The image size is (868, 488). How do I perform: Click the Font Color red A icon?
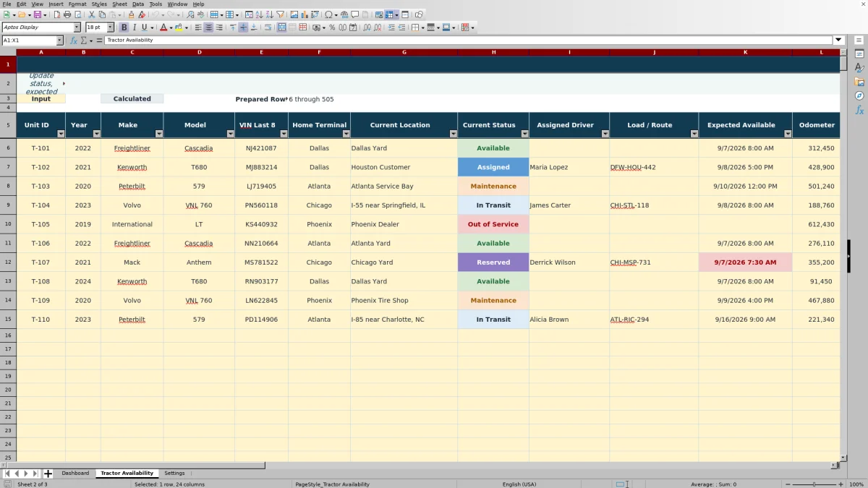(163, 27)
